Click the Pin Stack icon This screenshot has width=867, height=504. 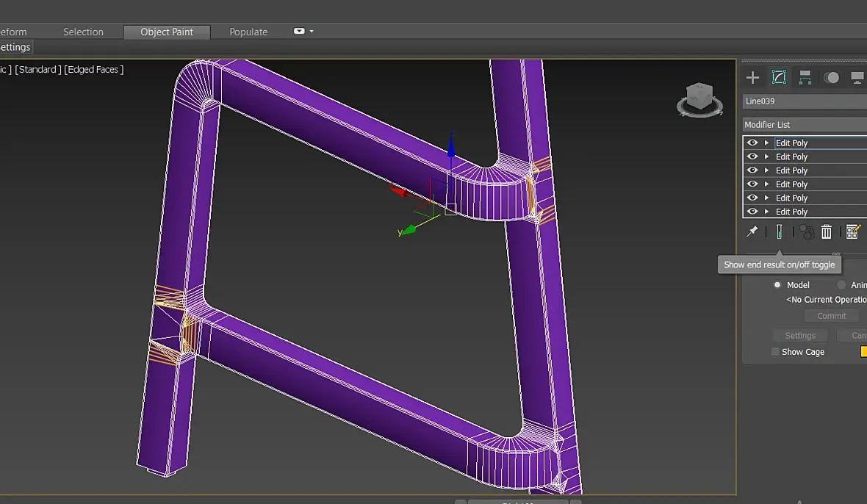pyautogui.click(x=752, y=232)
